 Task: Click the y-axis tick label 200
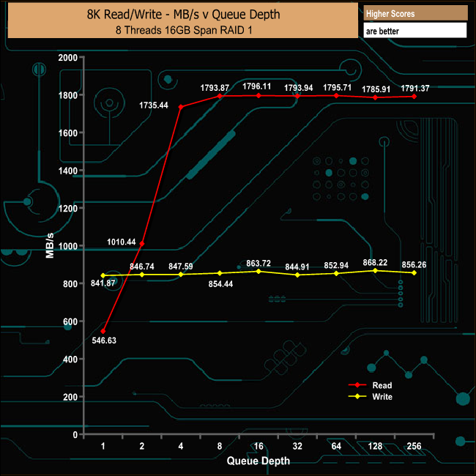[70, 397]
